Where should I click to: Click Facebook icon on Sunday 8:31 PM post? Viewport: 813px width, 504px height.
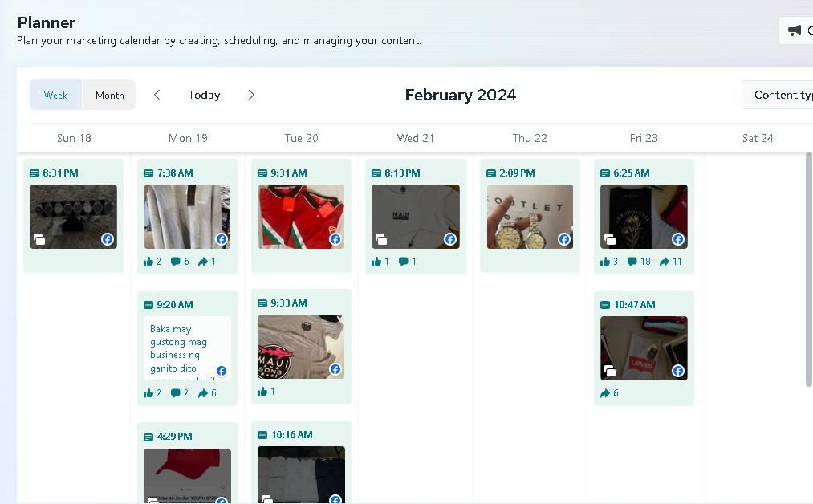click(x=108, y=239)
